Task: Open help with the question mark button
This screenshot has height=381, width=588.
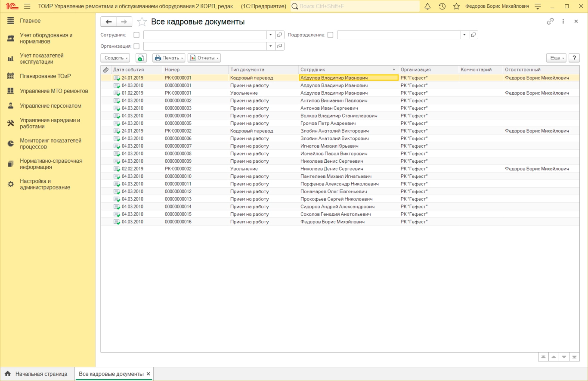Action: 574,58
